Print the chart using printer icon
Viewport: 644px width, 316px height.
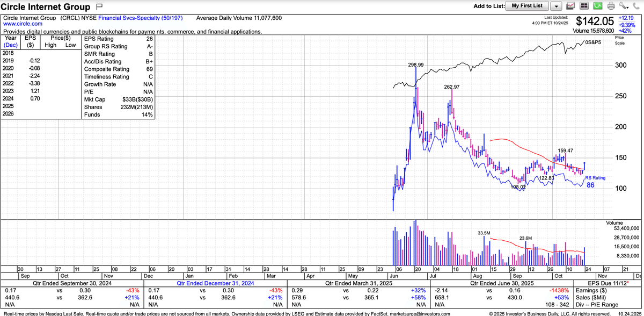tap(610, 6)
